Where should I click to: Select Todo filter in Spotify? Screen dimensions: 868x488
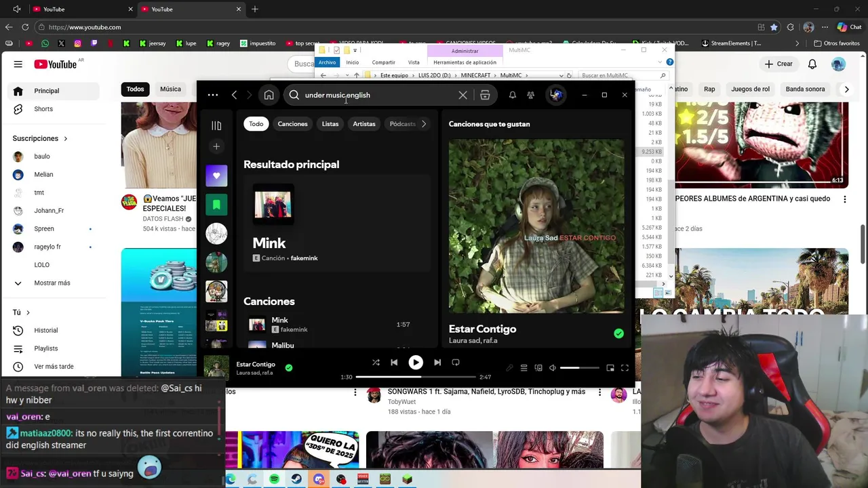[256, 124]
